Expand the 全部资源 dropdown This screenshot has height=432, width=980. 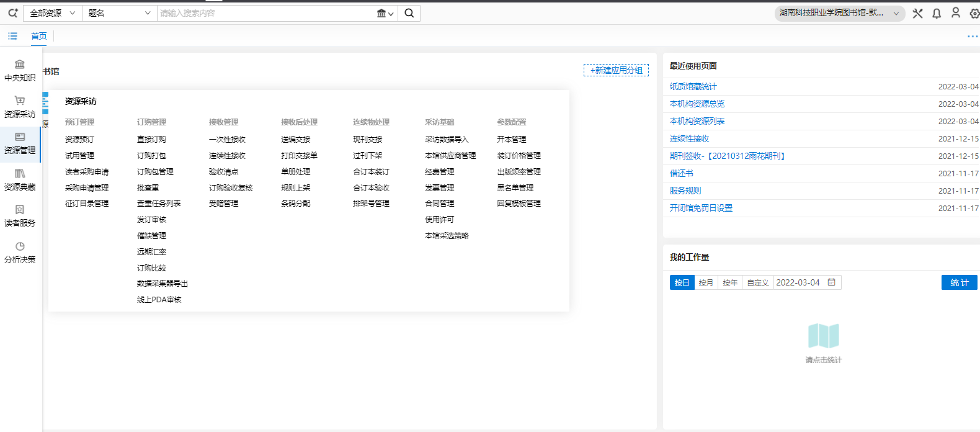click(x=53, y=13)
